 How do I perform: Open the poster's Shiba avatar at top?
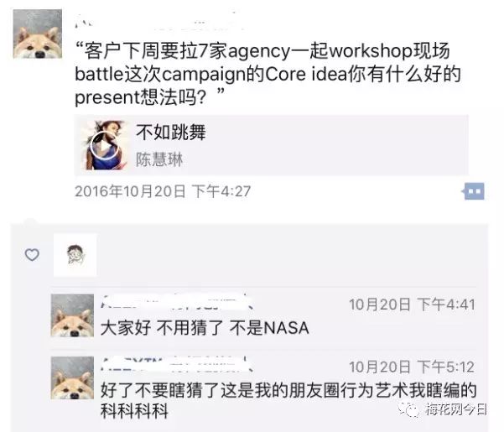pyautogui.click(x=38, y=34)
